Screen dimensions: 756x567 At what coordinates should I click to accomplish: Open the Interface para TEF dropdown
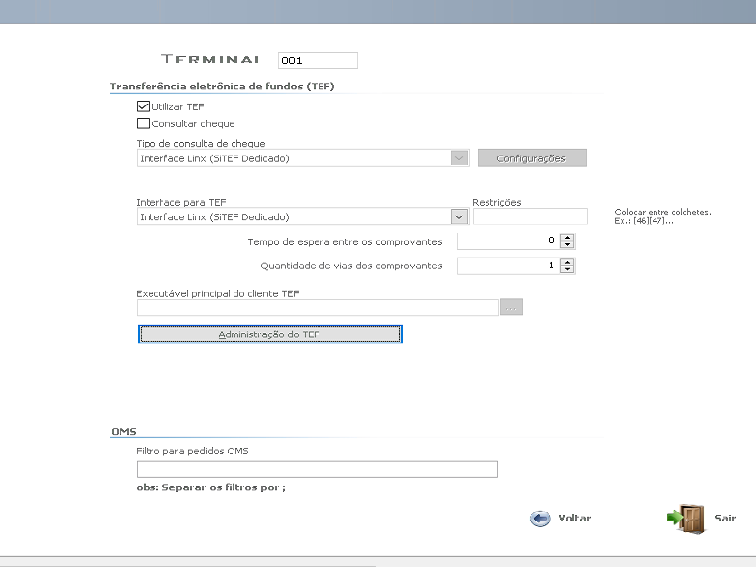pyautogui.click(x=459, y=216)
